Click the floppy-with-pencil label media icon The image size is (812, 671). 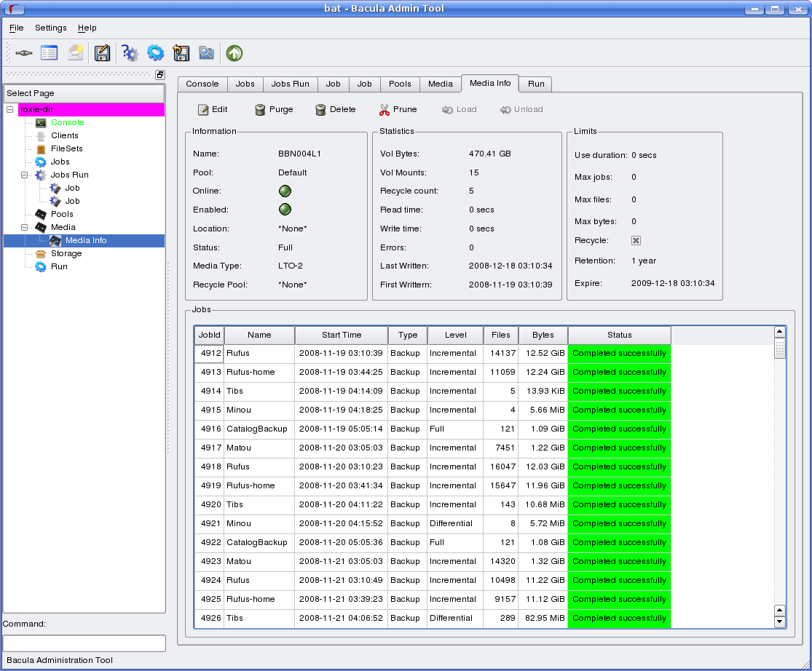pos(102,53)
